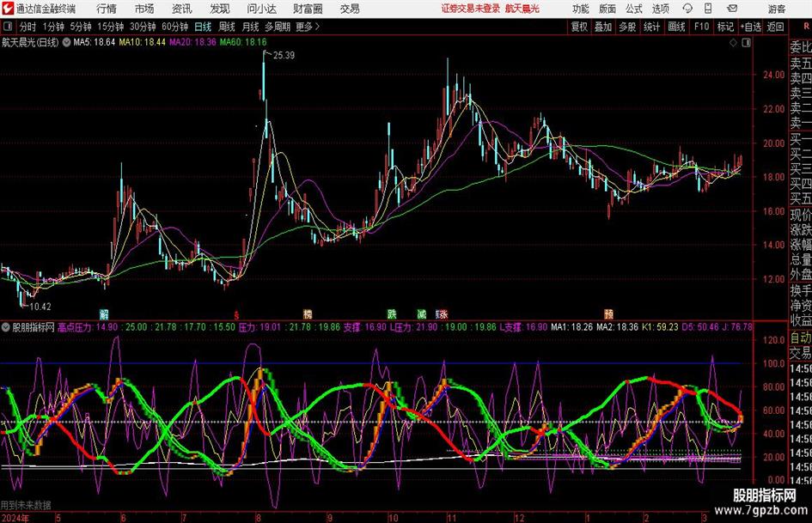812x523 pixels.
Task: Switch to 60分钟 chart period
Action: coord(174,27)
